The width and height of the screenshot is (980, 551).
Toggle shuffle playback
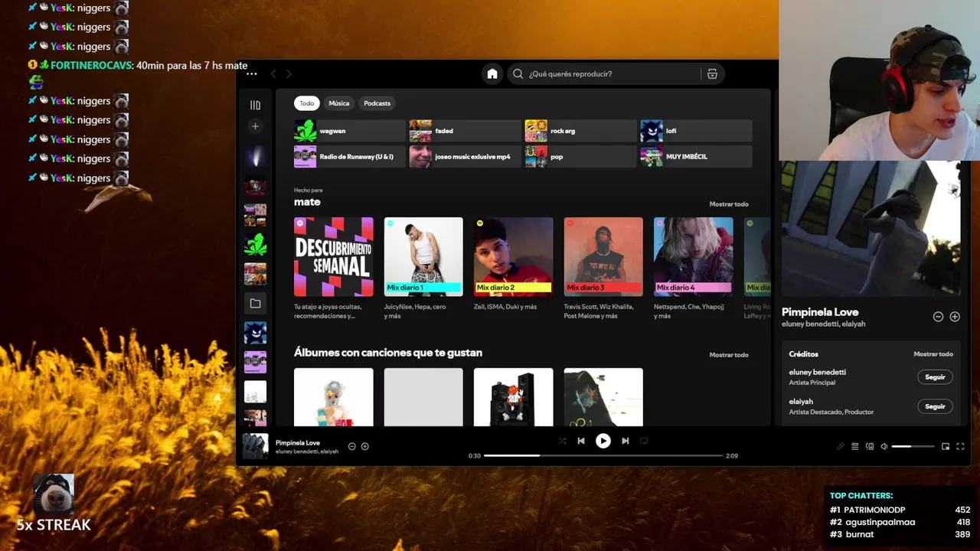563,441
